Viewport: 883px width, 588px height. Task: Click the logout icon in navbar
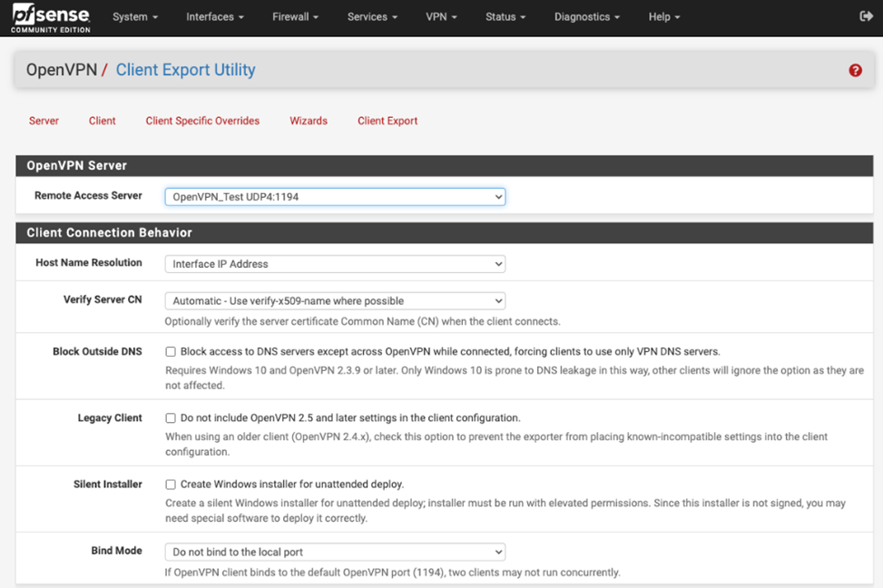[866, 16]
